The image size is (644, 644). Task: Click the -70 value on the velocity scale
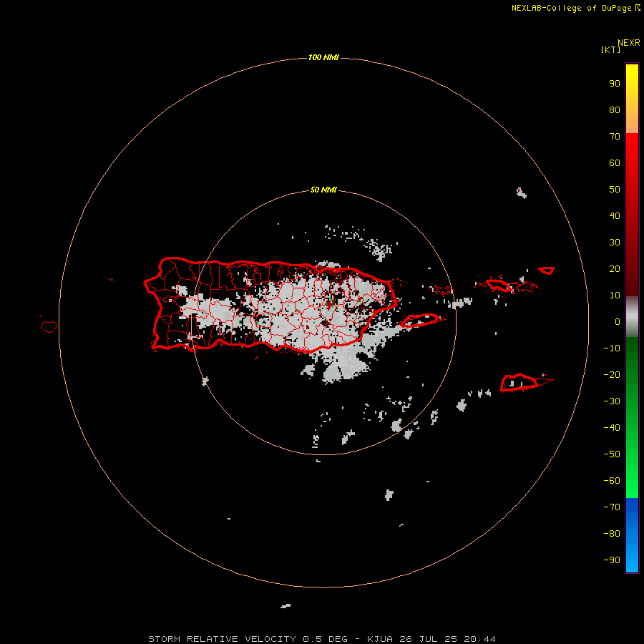coord(612,507)
